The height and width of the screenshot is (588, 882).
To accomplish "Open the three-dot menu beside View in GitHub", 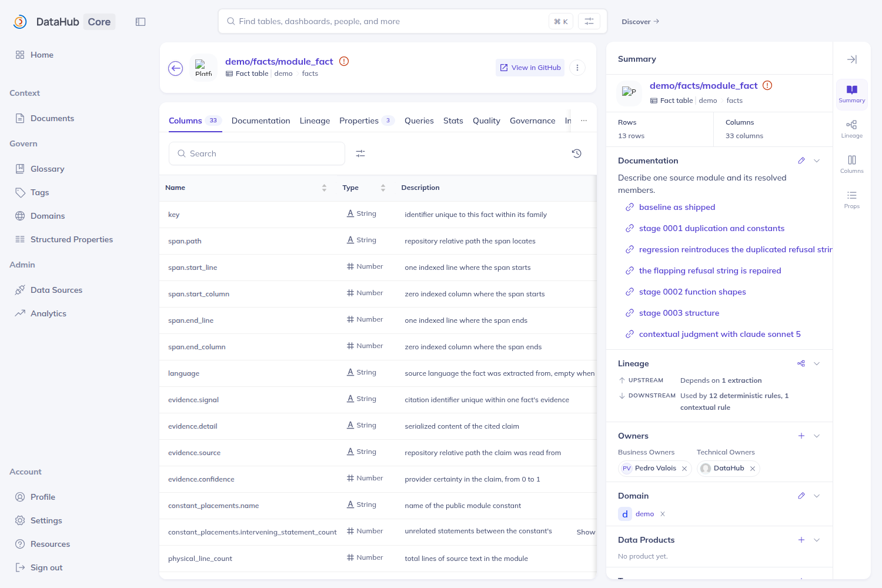I will click(x=577, y=68).
